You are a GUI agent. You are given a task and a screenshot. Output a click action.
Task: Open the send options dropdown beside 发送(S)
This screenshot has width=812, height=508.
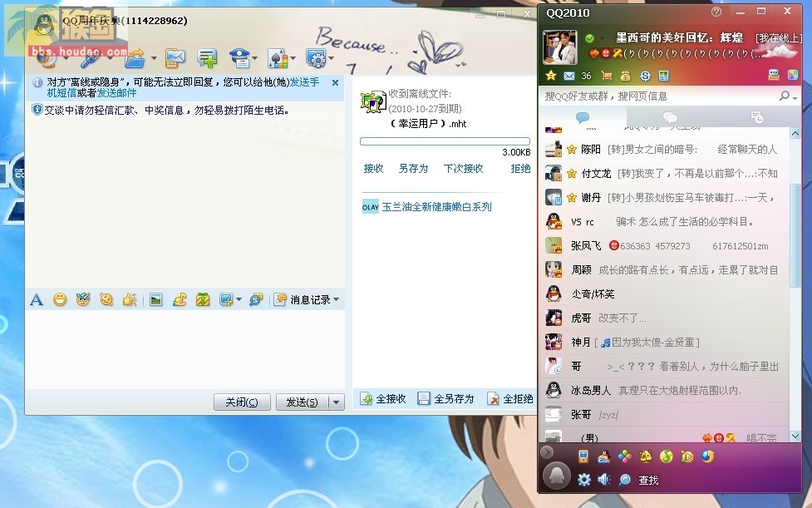coord(337,402)
